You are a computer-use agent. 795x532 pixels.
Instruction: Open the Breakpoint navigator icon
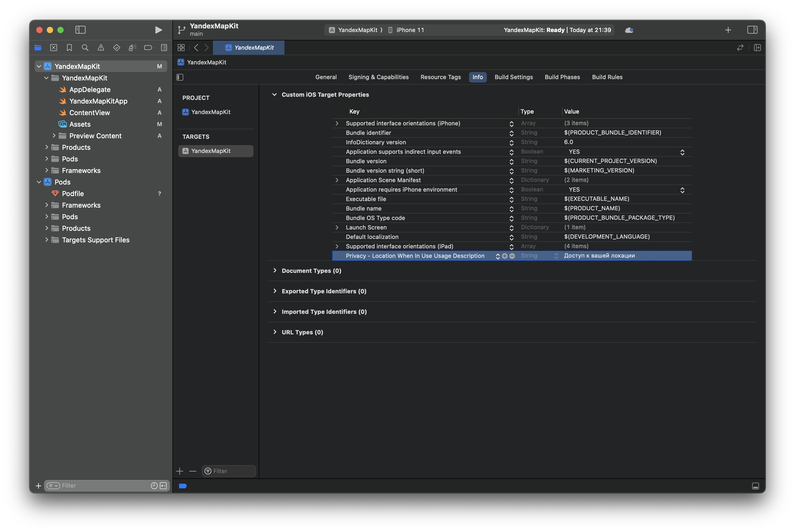148,48
